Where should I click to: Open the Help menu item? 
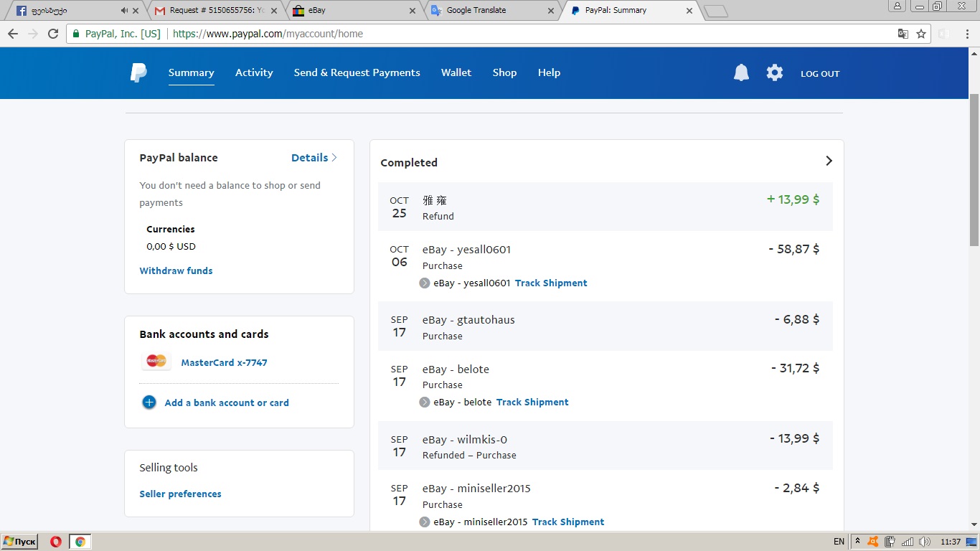549,72
